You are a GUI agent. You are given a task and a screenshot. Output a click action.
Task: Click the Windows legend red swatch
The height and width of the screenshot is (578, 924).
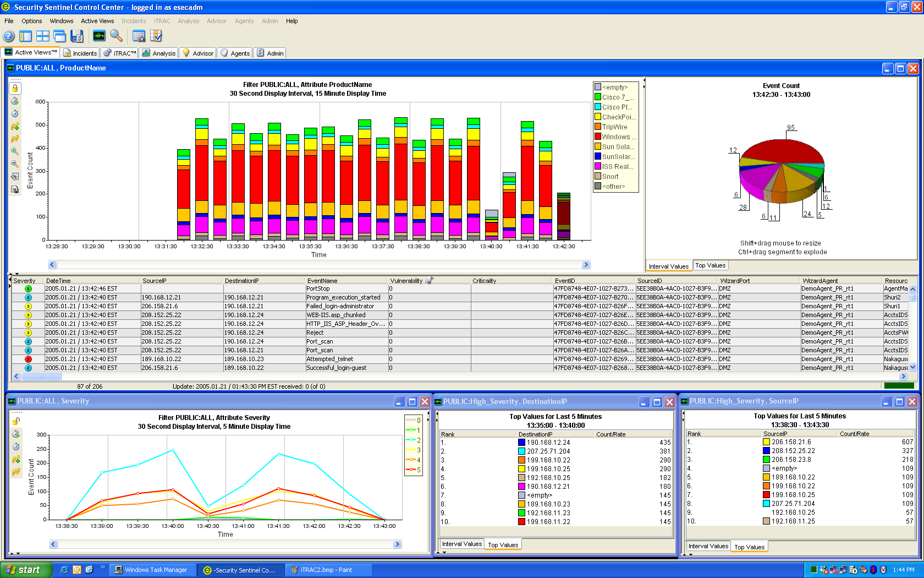pyautogui.click(x=598, y=137)
